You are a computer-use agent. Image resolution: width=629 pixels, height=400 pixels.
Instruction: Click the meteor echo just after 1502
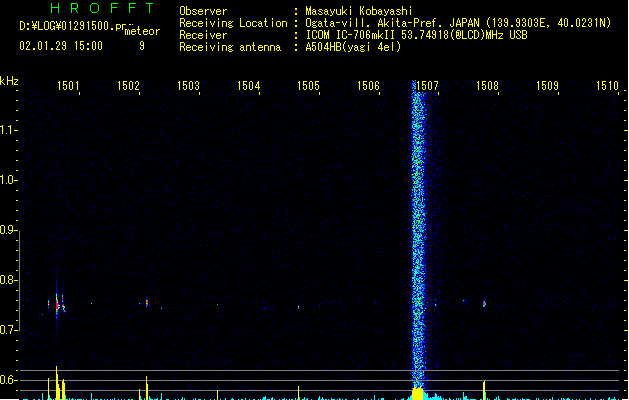pyautogui.click(x=147, y=303)
